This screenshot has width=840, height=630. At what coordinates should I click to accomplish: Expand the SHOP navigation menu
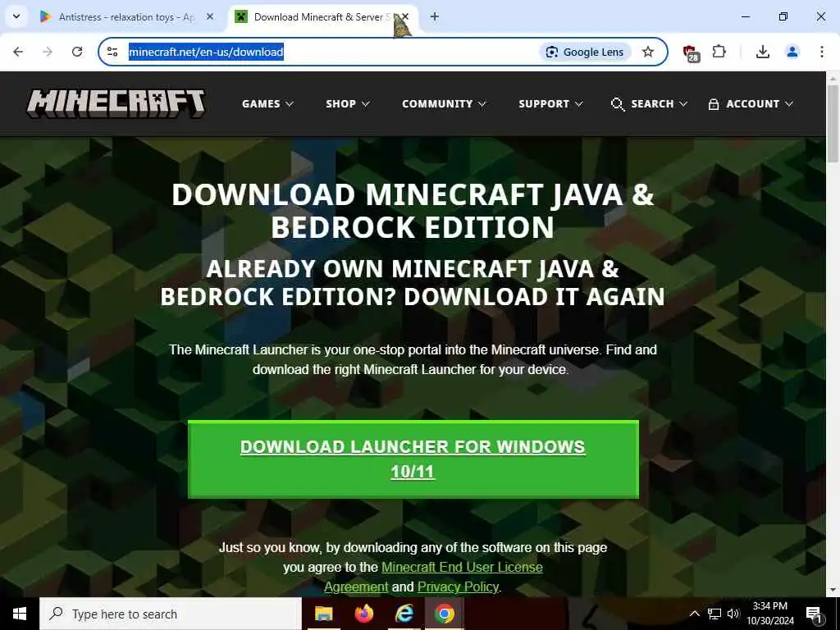[347, 104]
